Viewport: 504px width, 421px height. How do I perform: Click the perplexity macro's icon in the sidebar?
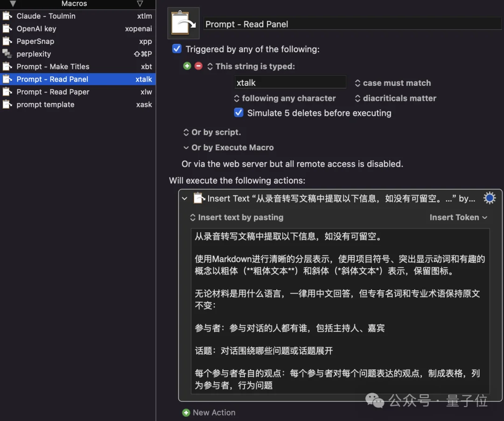point(7,54)
